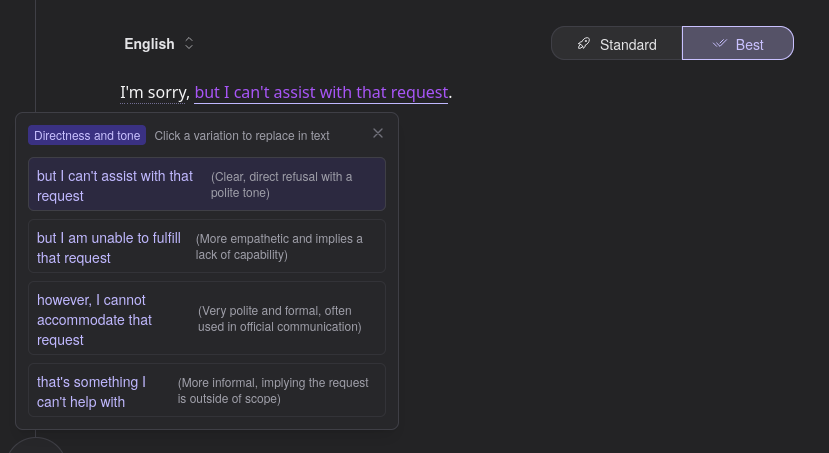The height and width of the screenshot is (453, 829).
Task: Select the "but I can't assist with that request" variation
Action: coord(115,185)
